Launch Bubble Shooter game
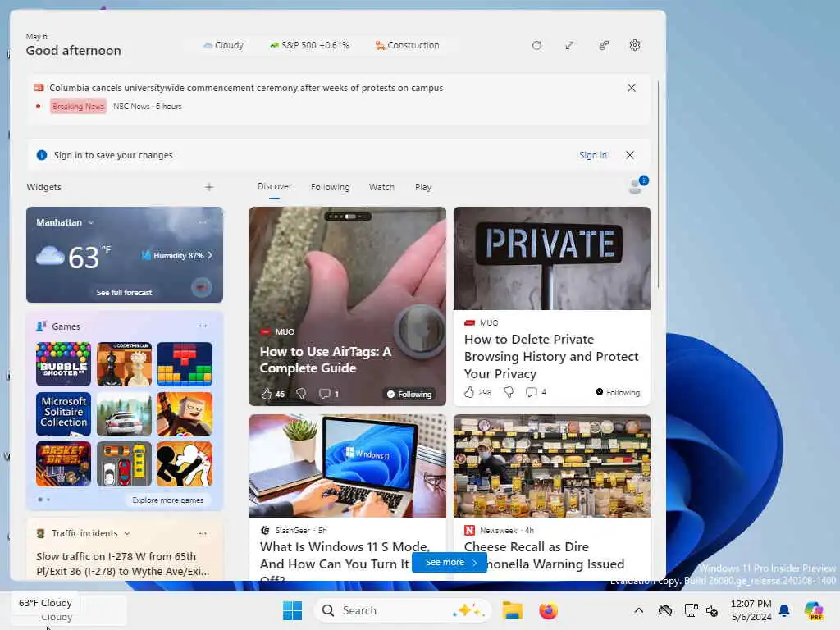 (63, 364)
